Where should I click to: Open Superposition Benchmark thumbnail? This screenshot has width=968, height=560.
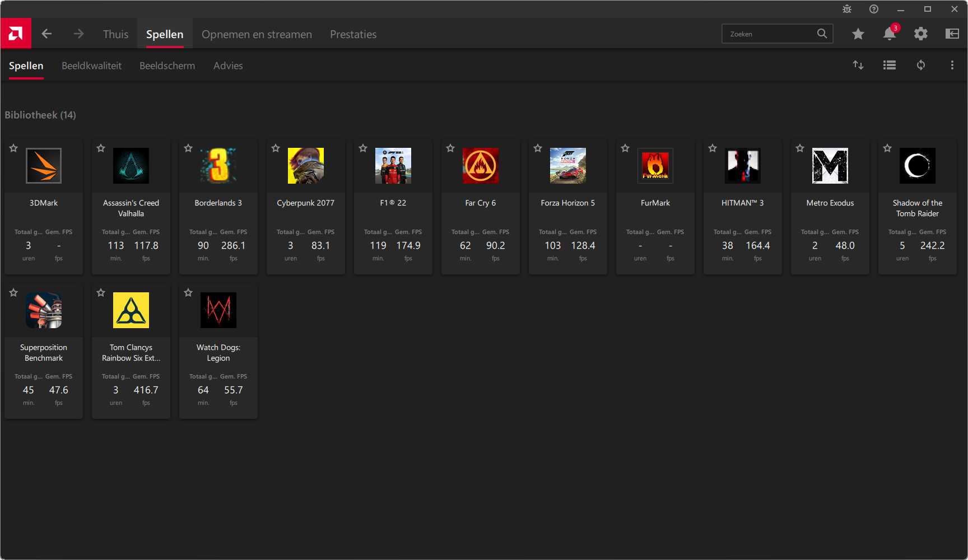tap(44, 310)
